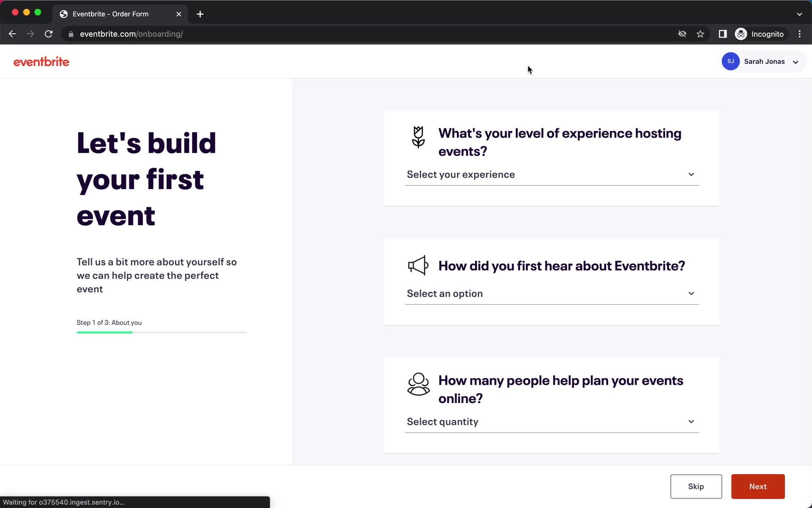
Task: Open the Chrome three-dot menu
Action: [x=799, y=34]
